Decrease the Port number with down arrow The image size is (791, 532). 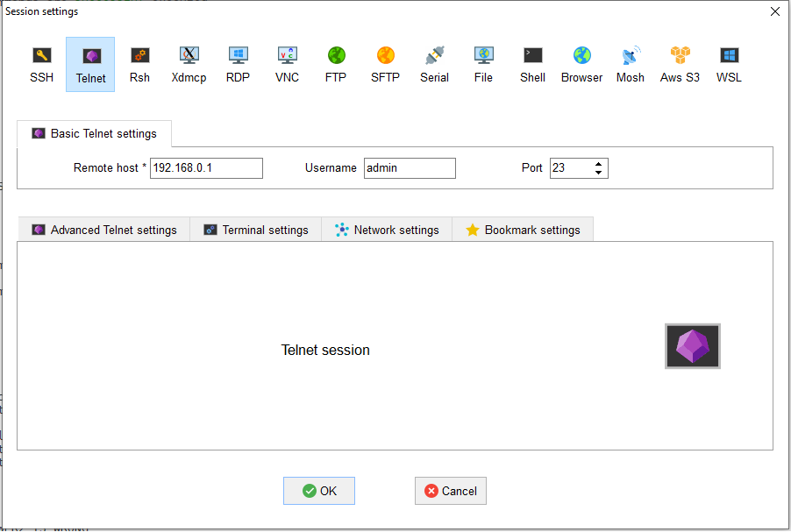pyautogui.click(x=598, y=173)
